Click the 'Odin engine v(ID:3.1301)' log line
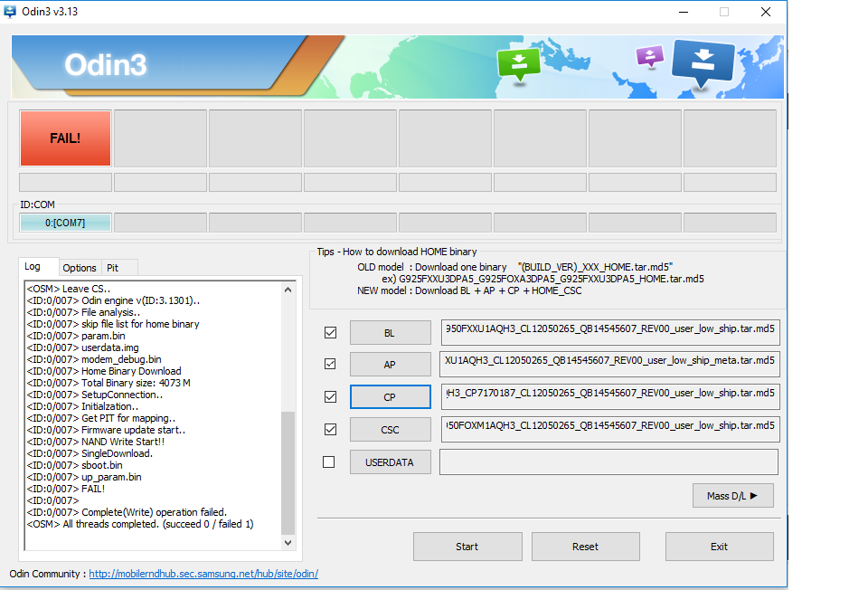The image size is (868, 590). point(114,300)
